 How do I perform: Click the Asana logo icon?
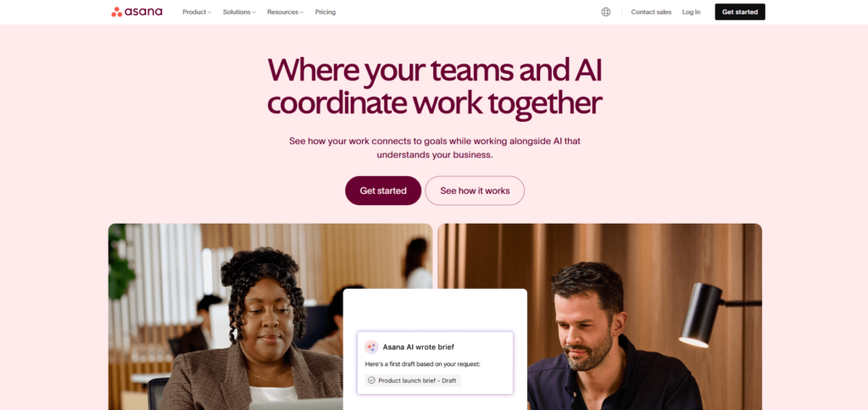117,12
